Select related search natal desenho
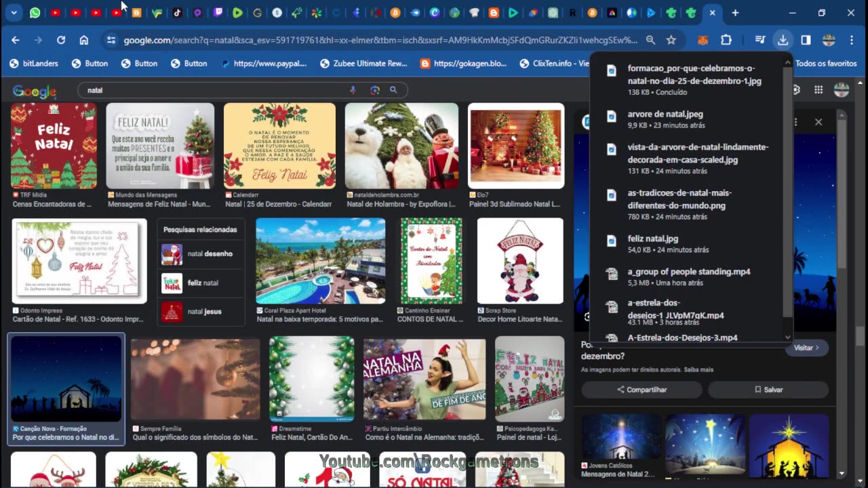868x488 pixels. click(x=201, y=254)
